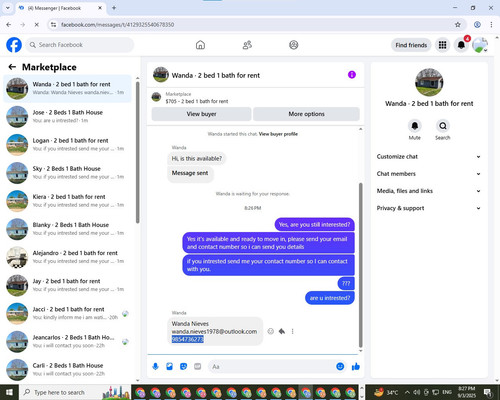Send a voice clip with the microphone icon

coord(155,367)
